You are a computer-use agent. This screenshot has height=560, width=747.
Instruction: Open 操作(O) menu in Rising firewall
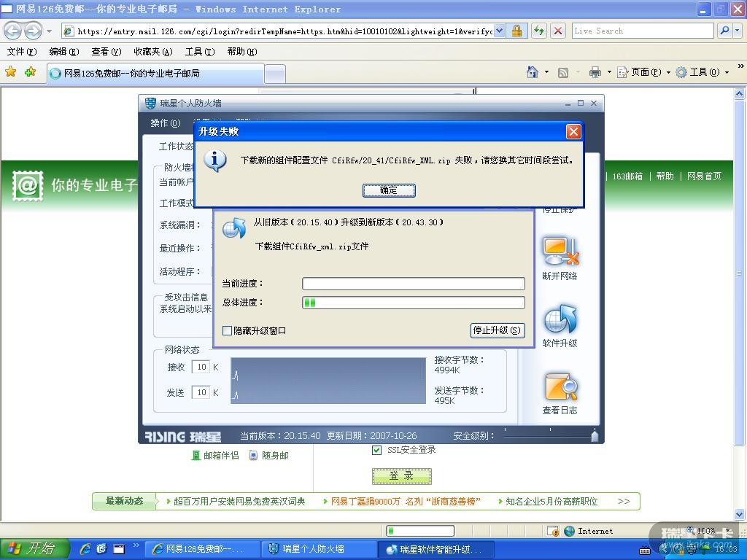point(166,122)
